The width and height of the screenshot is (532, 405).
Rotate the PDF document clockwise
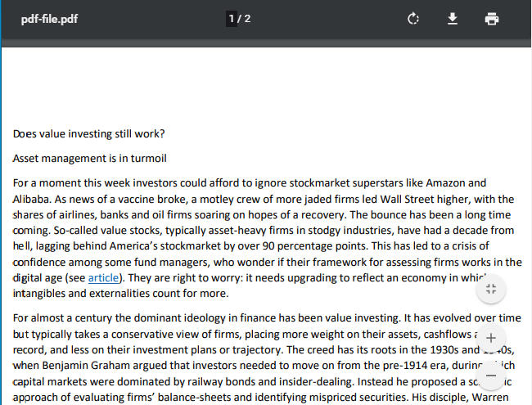[x=413, y=19]
